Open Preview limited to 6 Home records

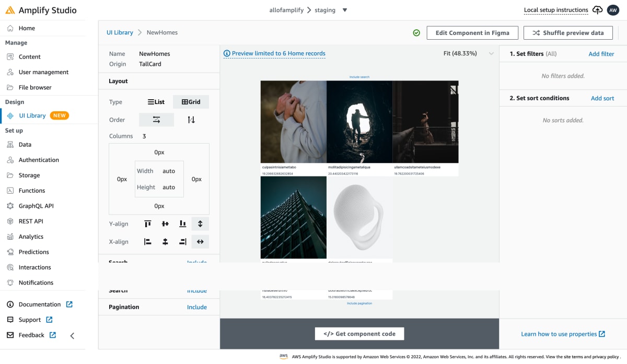coord(274,53)
